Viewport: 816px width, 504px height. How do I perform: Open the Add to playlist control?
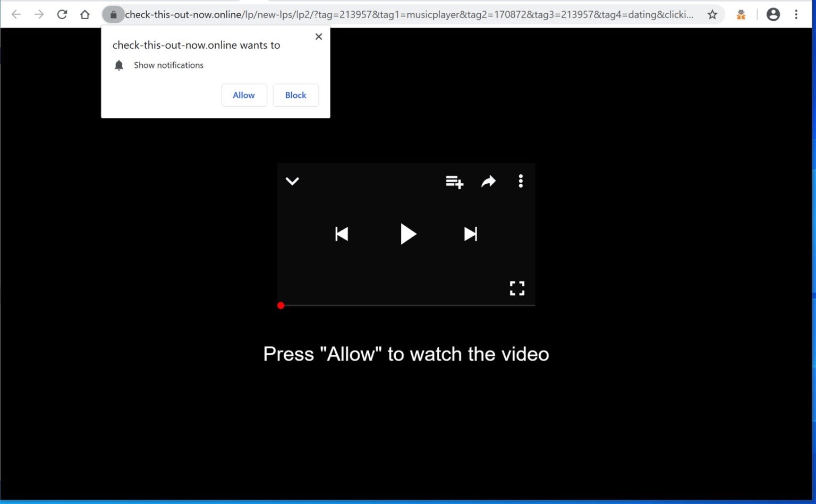[x=454, y=181]
